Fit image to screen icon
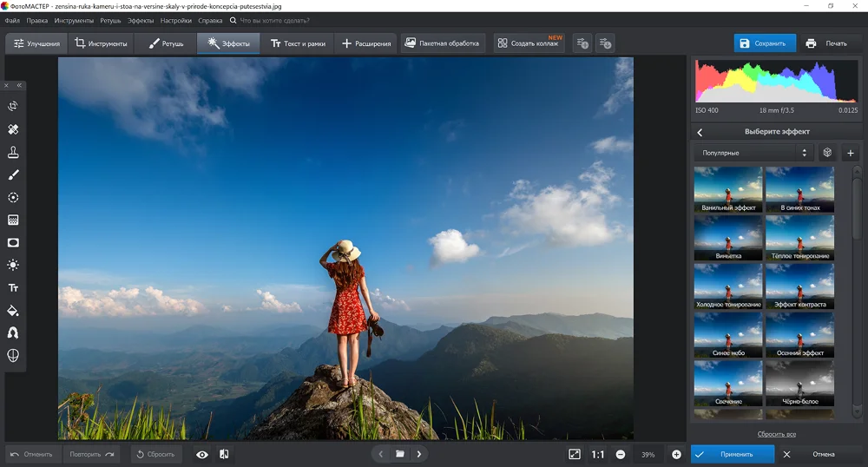Screen dimensions: 868x467 tap(575, 454)
